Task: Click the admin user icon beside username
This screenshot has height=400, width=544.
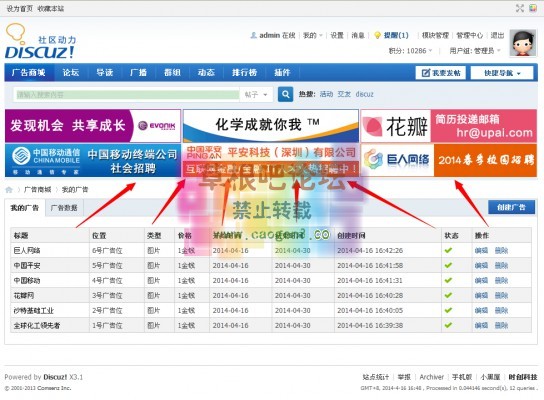Action: click(x=254, y=35)
